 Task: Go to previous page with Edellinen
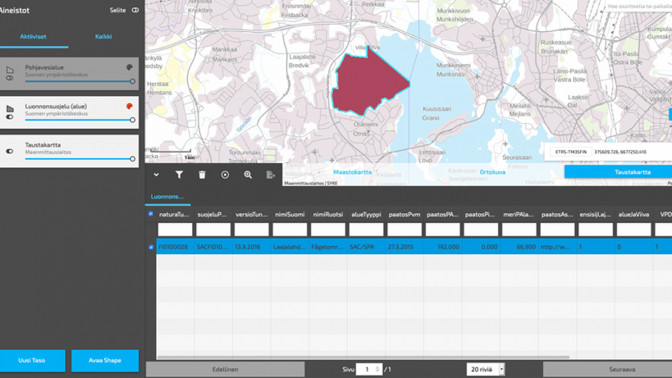point(225,369)
